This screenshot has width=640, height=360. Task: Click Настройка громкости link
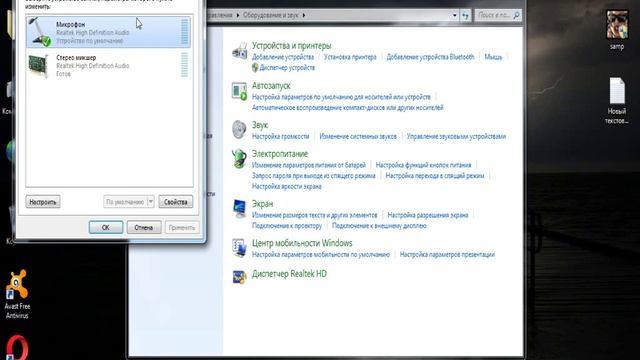point(280,136)
